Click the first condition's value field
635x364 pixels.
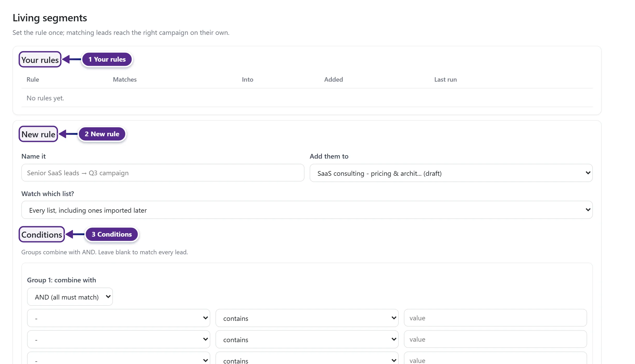pyautogui.click(x=495, y=318)
